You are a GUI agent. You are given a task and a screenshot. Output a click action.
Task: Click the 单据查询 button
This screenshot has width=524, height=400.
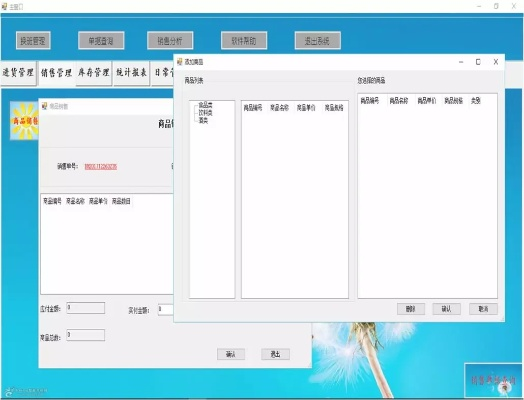point(101,40)
